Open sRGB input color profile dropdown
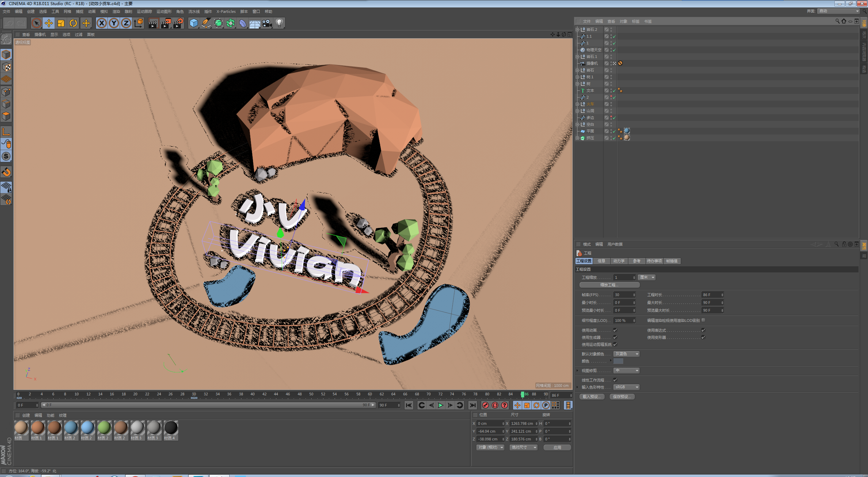The width and height of the screenshot is (868, 477). [626, 387]
